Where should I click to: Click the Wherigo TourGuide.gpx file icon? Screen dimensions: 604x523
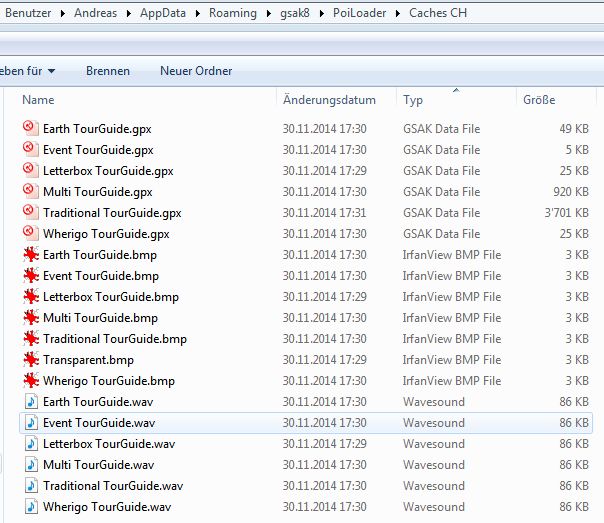31,233
